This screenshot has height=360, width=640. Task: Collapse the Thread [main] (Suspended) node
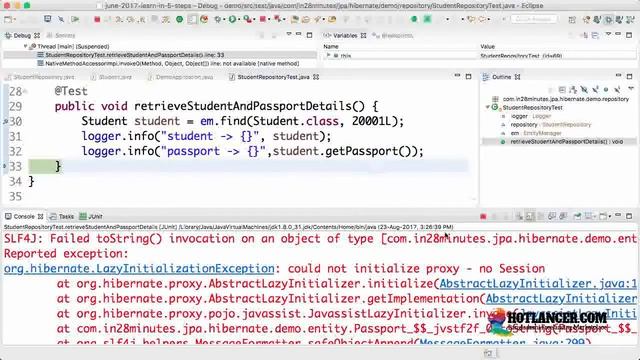click(25, 47)
